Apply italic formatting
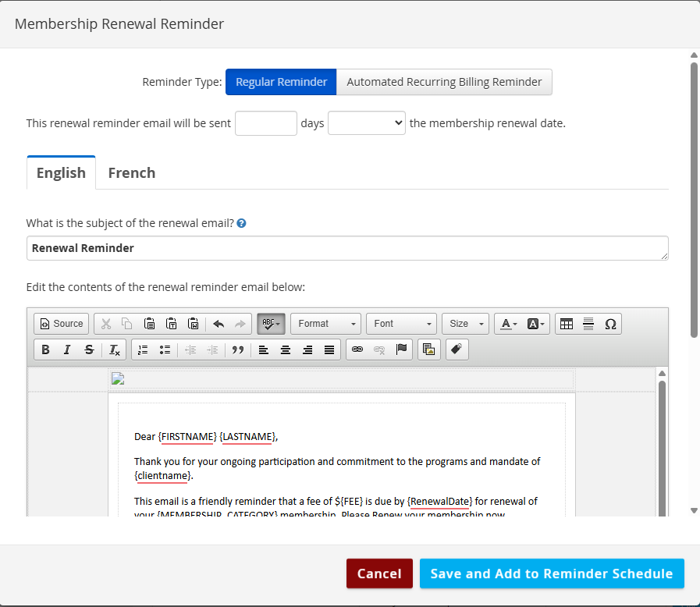 coord(67,350)
